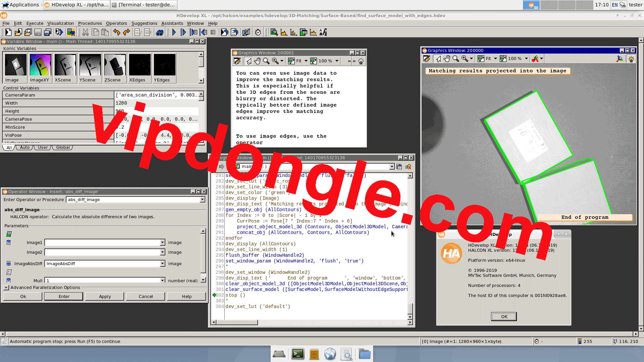Click the Stop execution icon
Viewport: 644px width, 362px height.
point(213,32)
